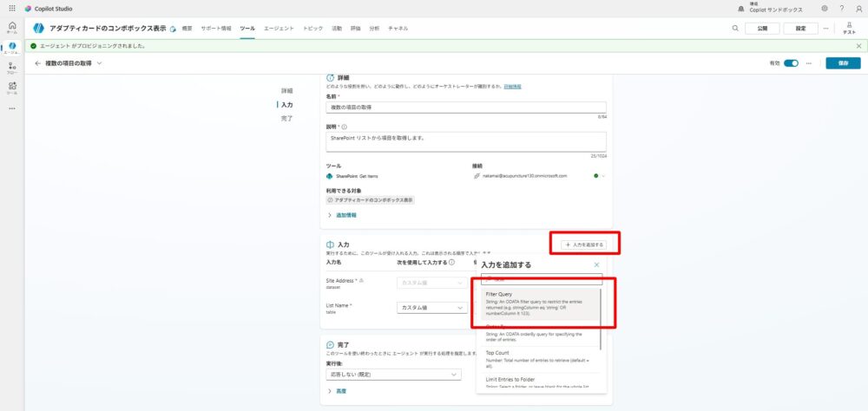The image size is (868, 411).
Task: Click the 保存 button
Action: click(x=843, y=63)
